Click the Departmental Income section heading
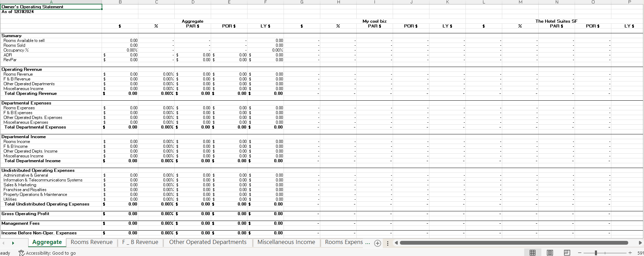644x256 pixels. [x=24, y=137]
